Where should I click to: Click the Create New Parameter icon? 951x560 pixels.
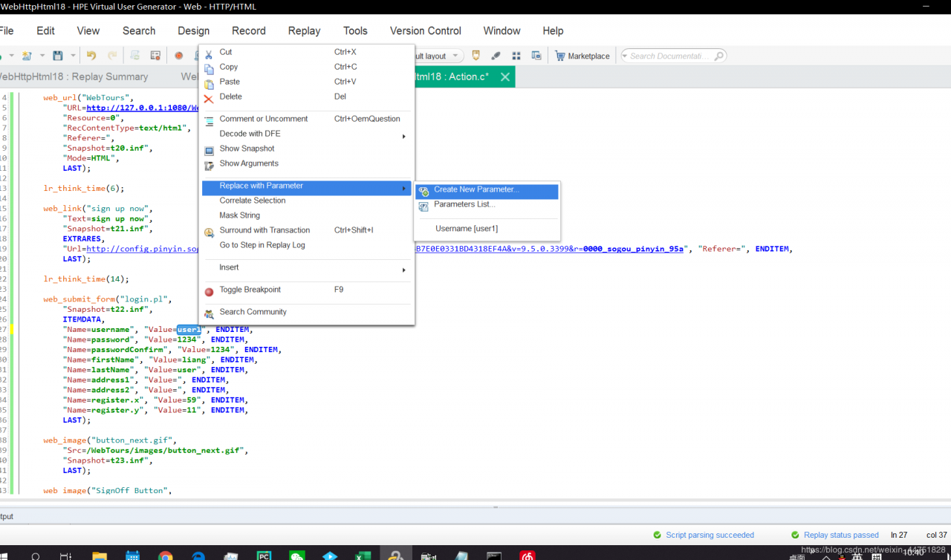point(423,191)
